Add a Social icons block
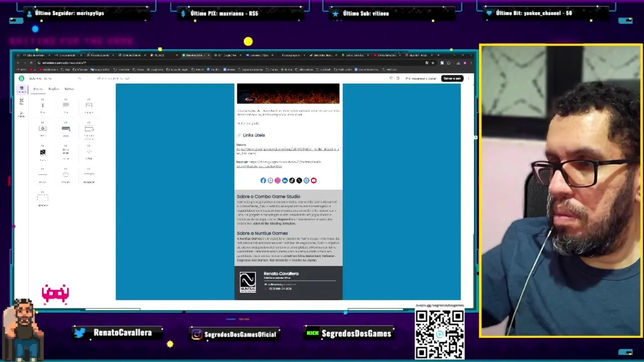 click(65, 153)
